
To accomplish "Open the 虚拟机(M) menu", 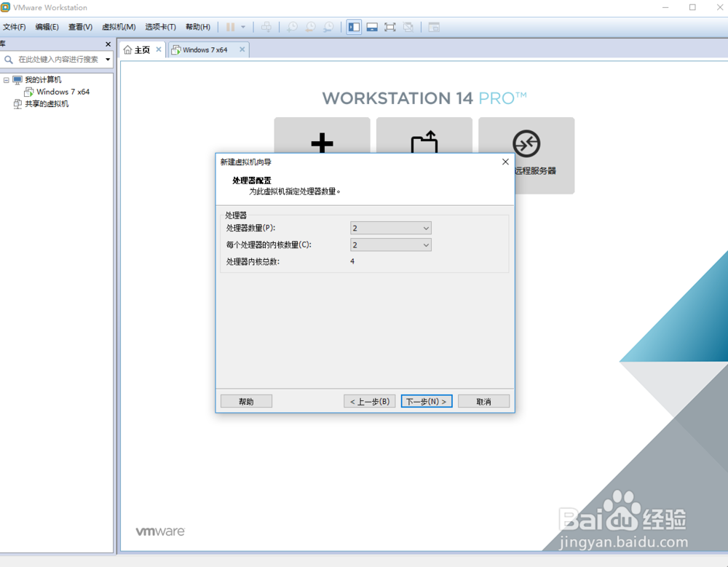I will (x=119, y=27).
